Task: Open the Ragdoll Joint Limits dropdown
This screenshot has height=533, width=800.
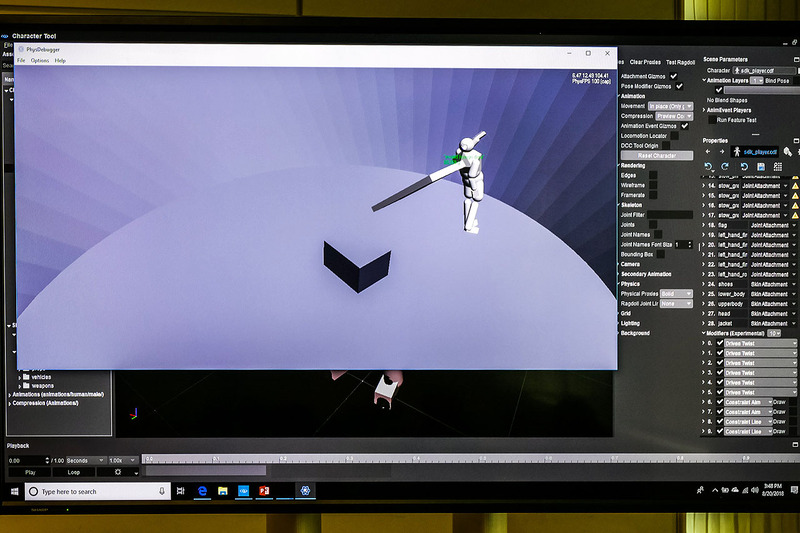Action: 676,303
